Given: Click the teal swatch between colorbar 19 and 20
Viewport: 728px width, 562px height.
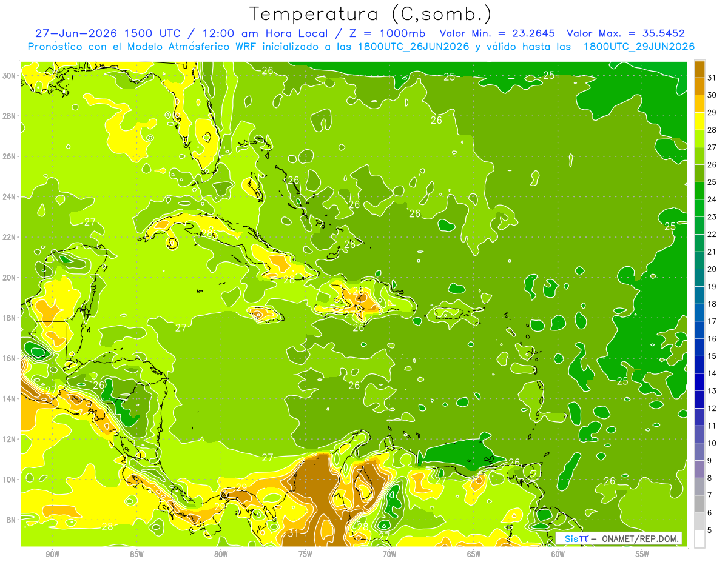Looking at the screenshot, I should 699,278.
